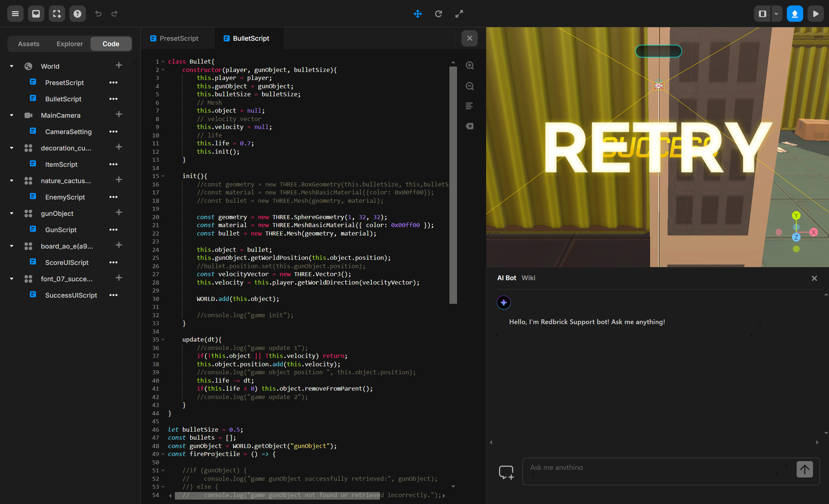Screen dimensions: 829x504
Task: Start a new AI chat conversation
Action: point(506,472)
